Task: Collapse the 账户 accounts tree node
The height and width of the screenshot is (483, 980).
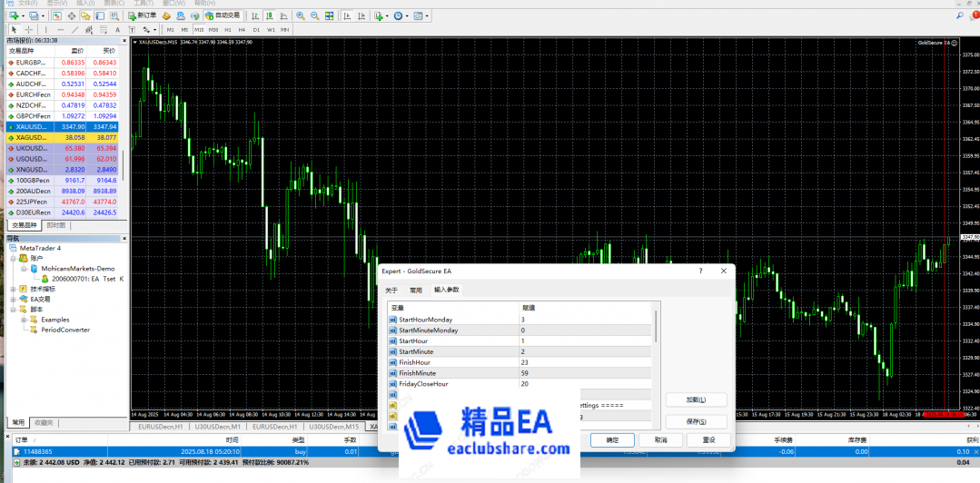Action: (x=14, y=258)
